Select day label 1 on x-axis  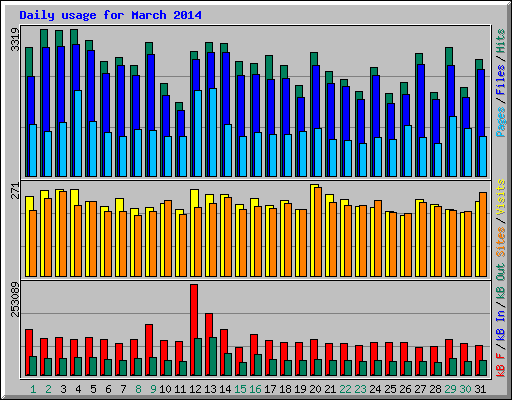33,389
